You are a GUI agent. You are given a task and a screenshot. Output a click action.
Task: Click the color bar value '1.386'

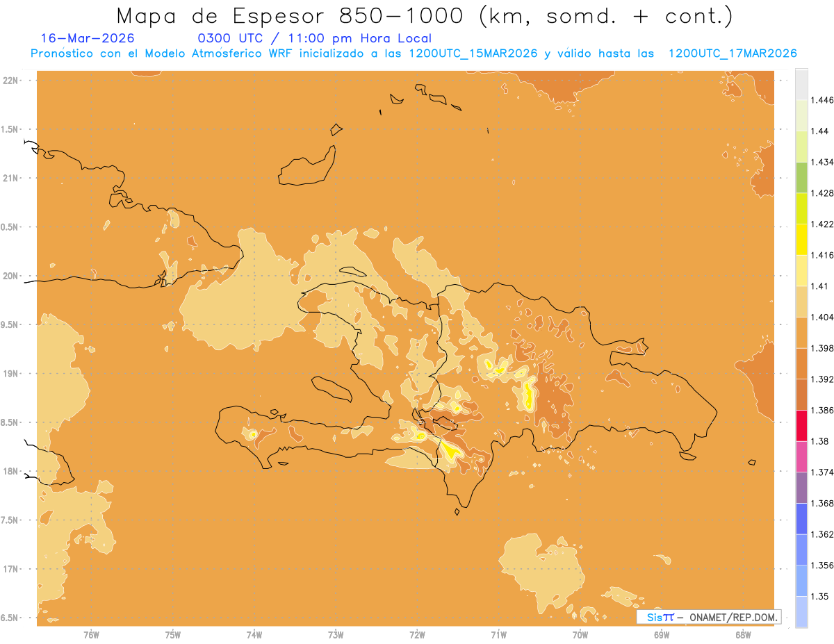tap(822, 411)
